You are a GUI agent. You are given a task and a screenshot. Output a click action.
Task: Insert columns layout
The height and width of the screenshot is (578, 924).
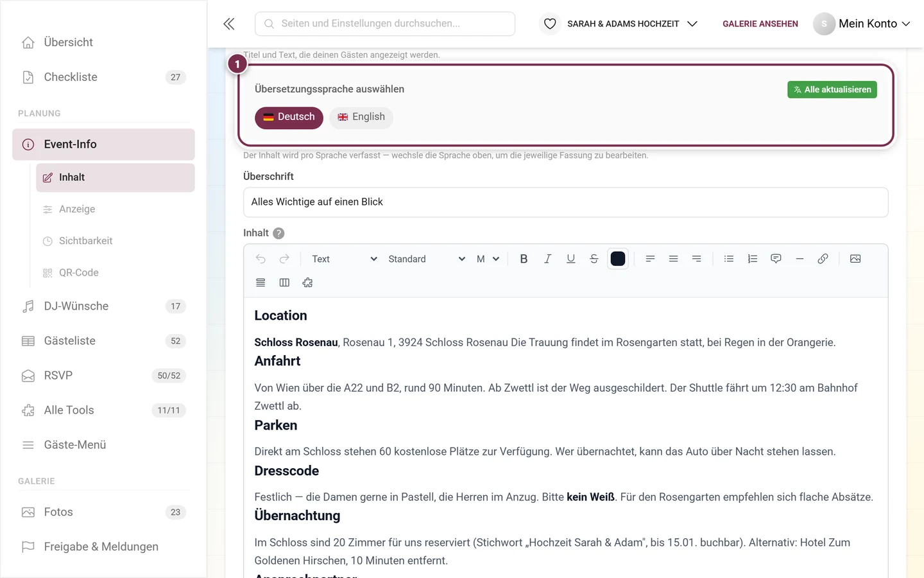[x=284, y=283]
